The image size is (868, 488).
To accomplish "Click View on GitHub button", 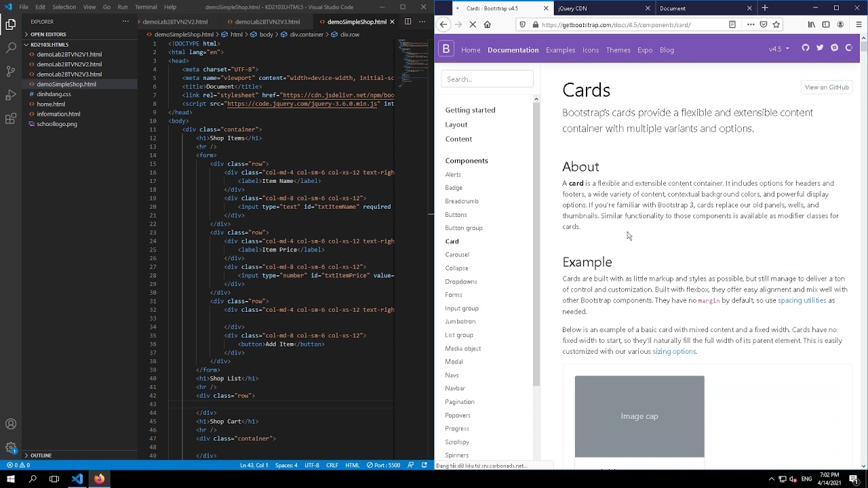I will pyautogui.click(x=826, y=87).
